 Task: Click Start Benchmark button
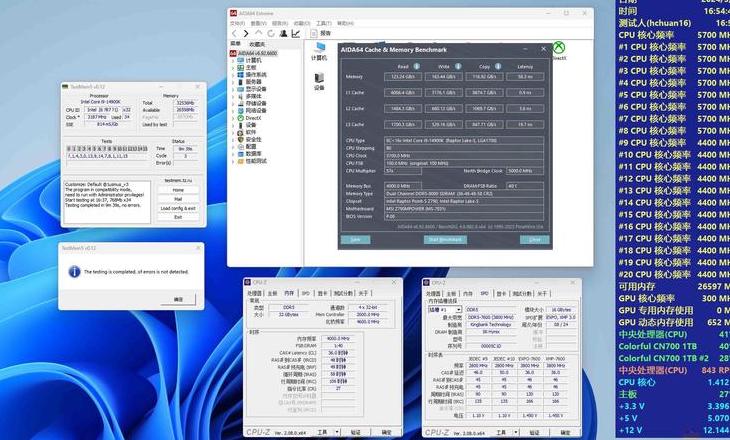(x=445, y=239)
